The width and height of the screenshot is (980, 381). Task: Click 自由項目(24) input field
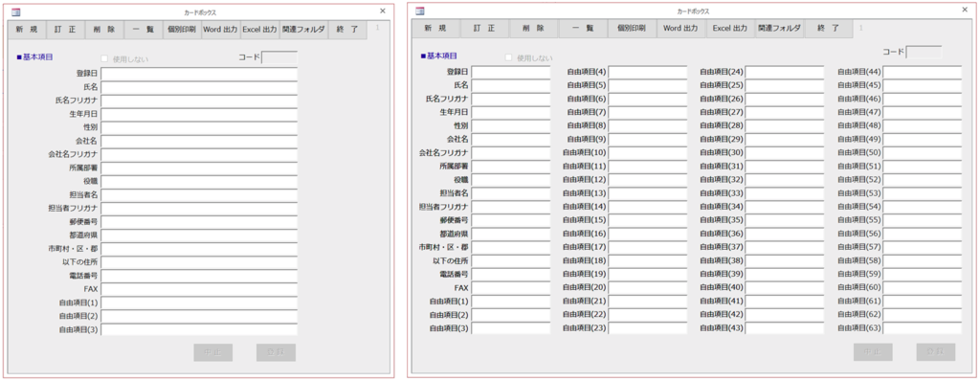coord(785,72)
